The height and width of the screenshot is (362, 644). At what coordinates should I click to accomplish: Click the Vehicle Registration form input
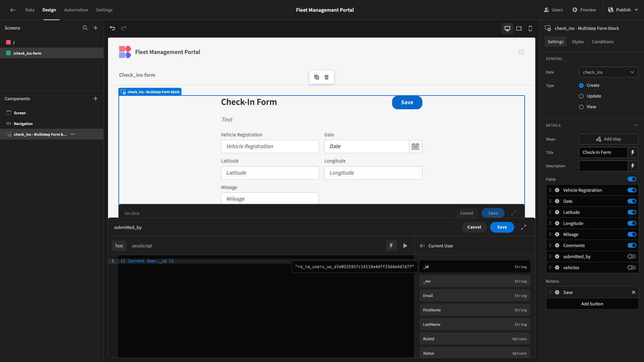pos(270,146)
